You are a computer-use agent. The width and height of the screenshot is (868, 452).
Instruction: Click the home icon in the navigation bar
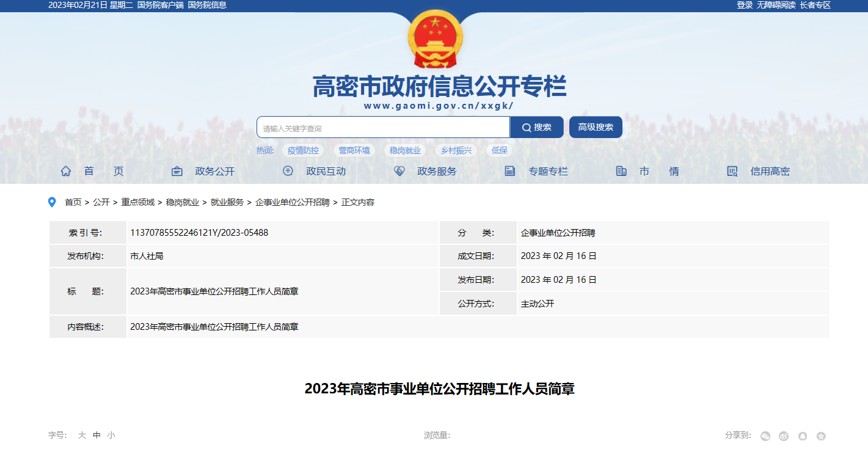66,172
